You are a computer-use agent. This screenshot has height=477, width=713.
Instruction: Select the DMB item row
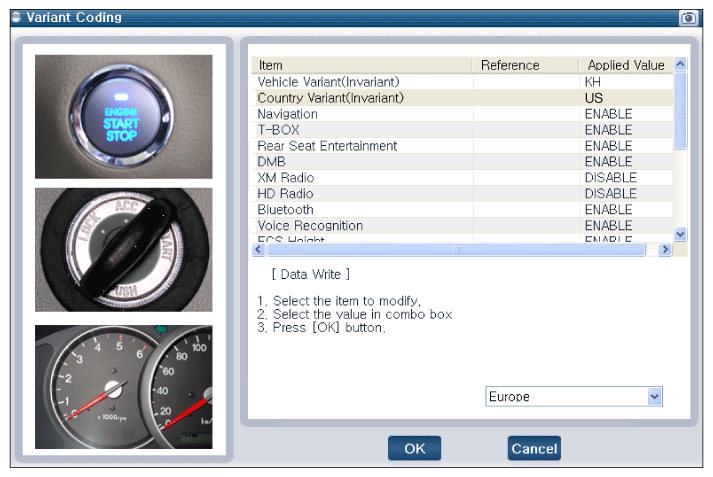tap(462, 161)
